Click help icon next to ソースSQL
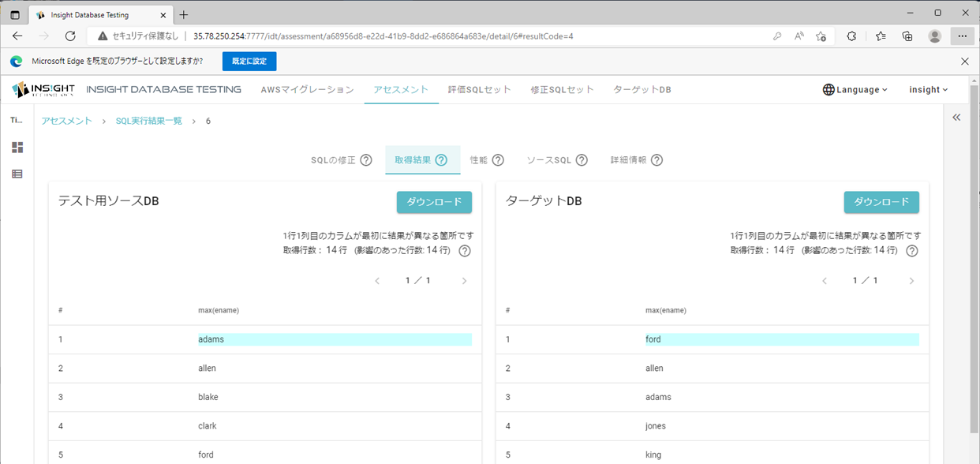Screen dimensions: 980x464 582,160
